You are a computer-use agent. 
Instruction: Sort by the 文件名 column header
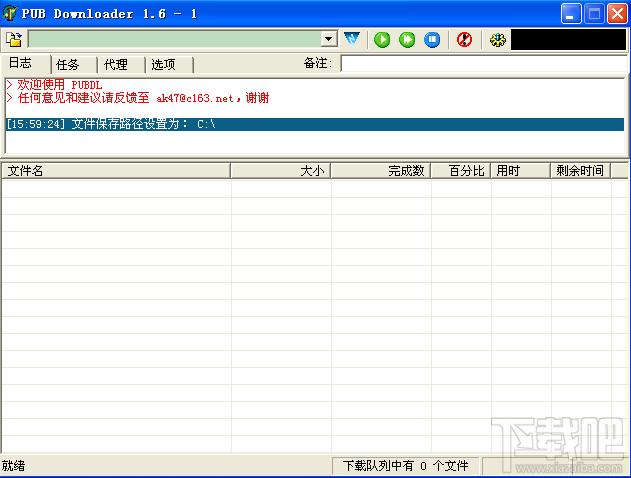click(116, 171)
